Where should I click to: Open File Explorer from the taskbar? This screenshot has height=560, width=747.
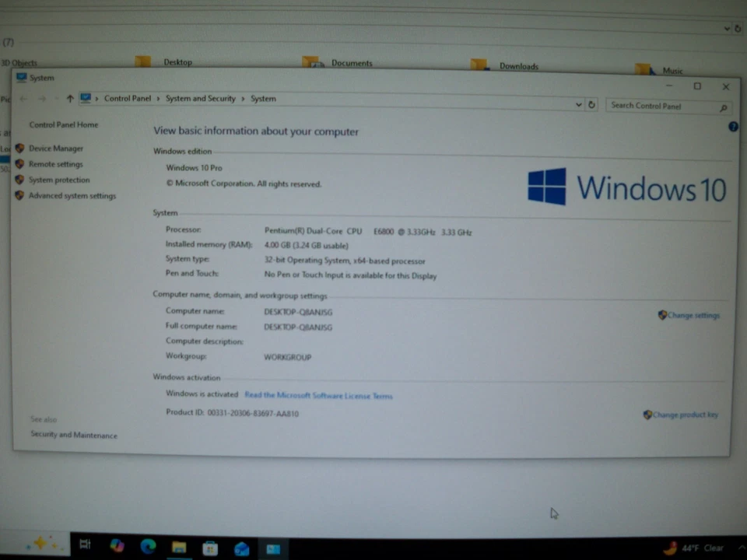[179, 548]
